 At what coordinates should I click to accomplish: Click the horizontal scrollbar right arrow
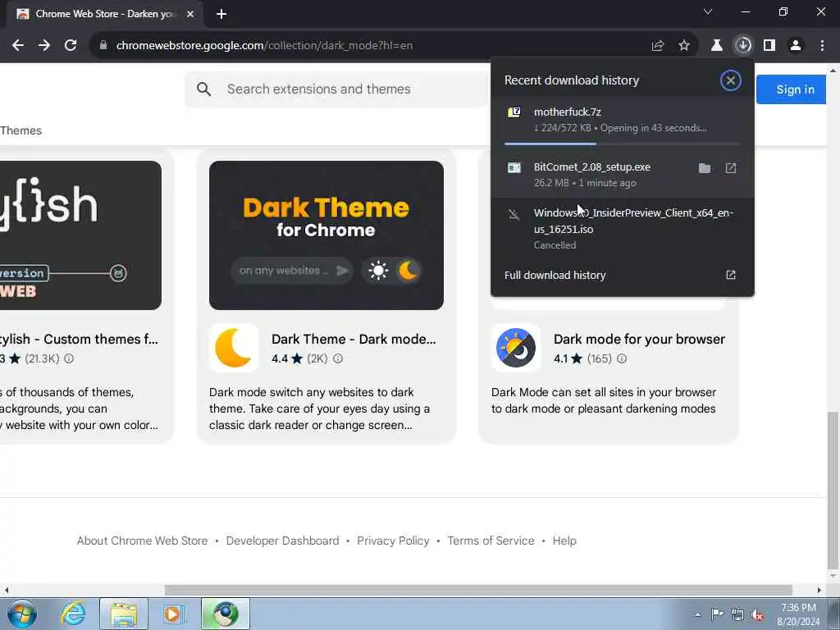819,590
